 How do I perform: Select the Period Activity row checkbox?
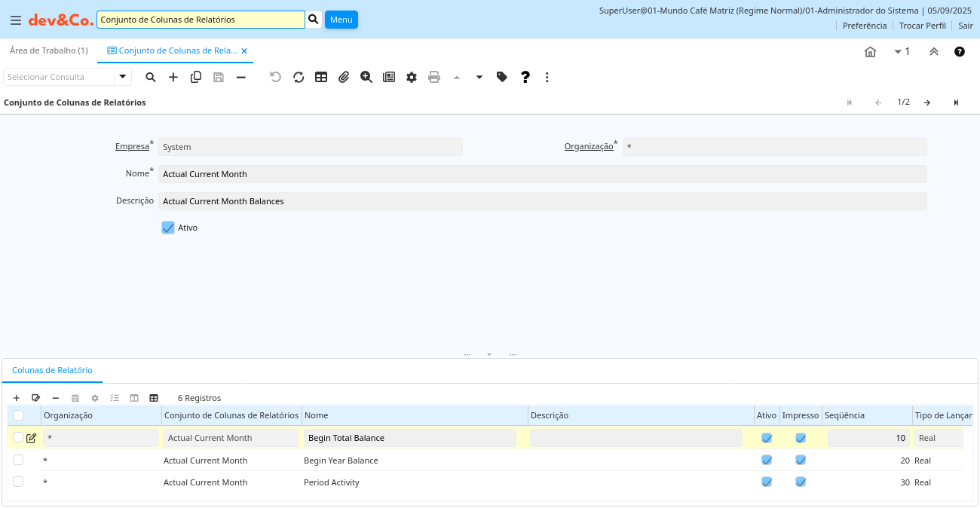click(18, 482)
